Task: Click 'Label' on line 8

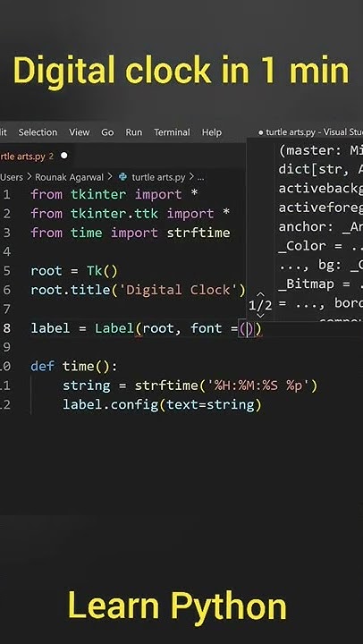Action: [114, 328]
